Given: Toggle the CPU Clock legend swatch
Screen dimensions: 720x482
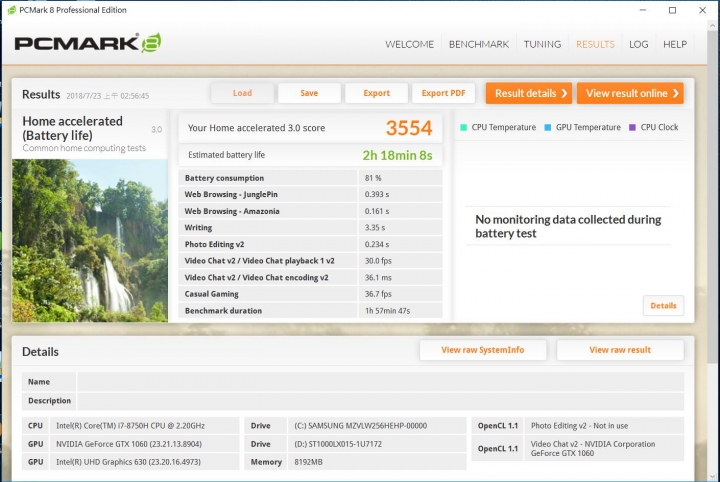Looking at the screenshot, I should [x=632, y=128].
